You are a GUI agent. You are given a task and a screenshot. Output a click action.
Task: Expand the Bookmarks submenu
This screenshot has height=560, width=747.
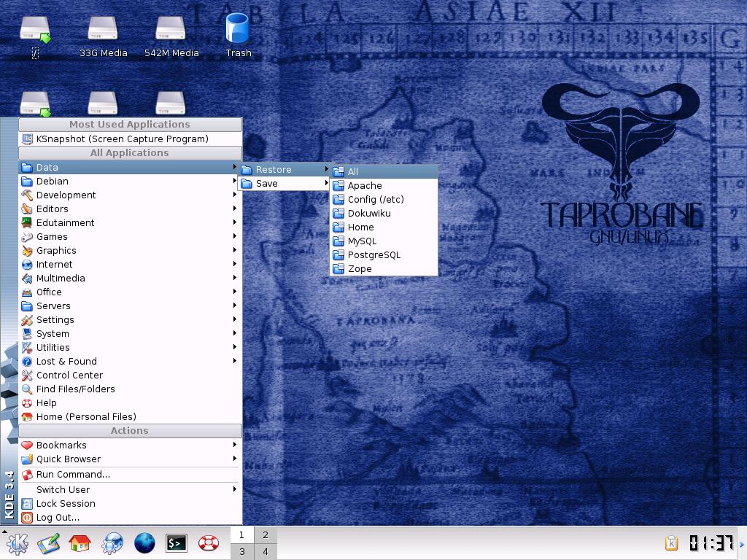(x=130, y=445)
